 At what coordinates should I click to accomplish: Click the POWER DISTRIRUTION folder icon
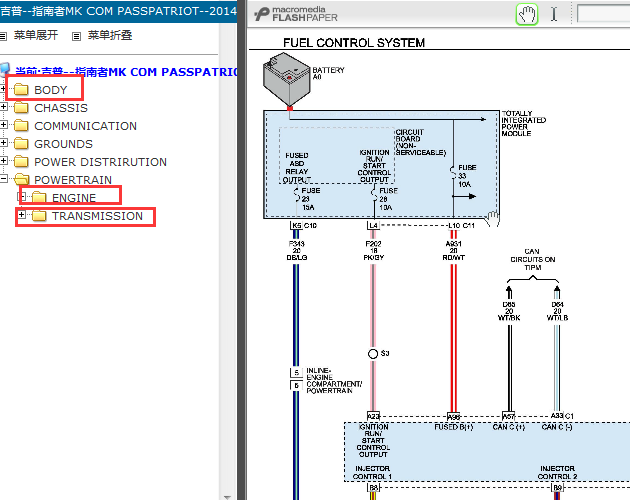(21, 162)
